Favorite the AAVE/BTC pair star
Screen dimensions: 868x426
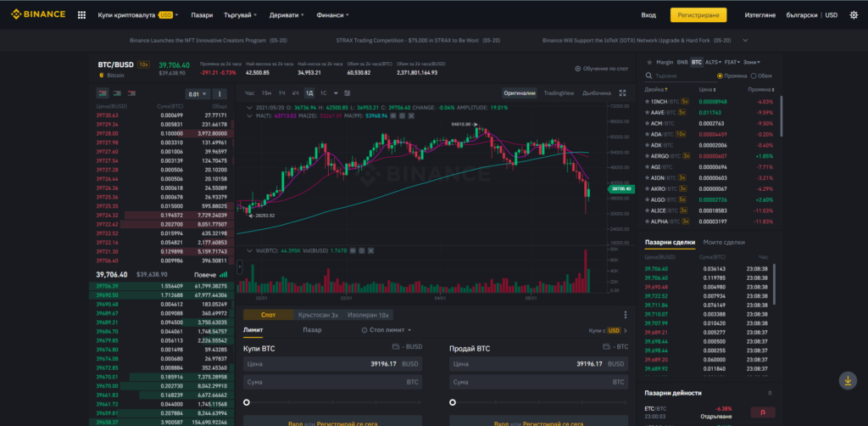(646, 113)
